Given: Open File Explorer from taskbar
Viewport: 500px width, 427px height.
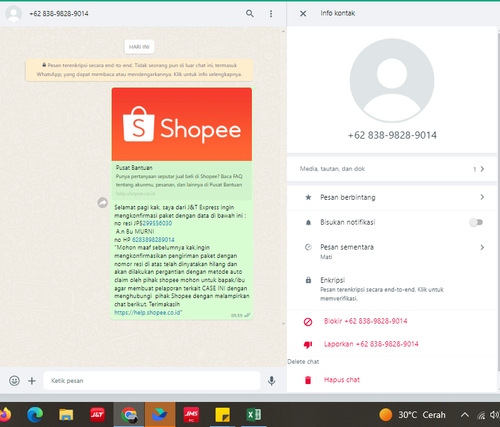Looking at the screenshot, I should pos(66,415).
